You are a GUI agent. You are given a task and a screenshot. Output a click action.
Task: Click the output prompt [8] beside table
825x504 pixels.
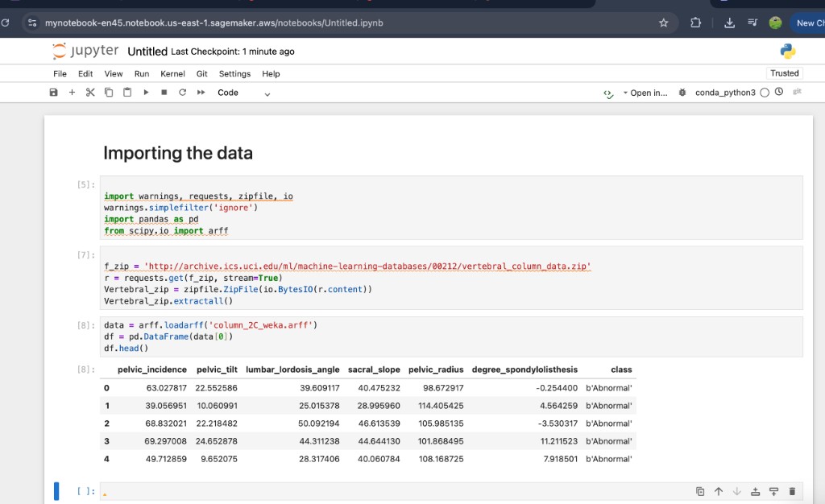pyautogui.click(x=85, y=370)
